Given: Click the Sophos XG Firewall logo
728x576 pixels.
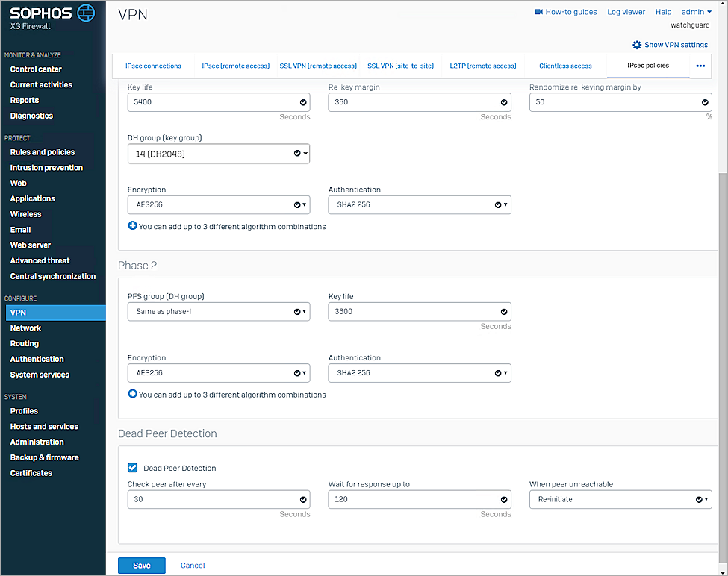Looking at the screenshot, I should pos(51,13).
